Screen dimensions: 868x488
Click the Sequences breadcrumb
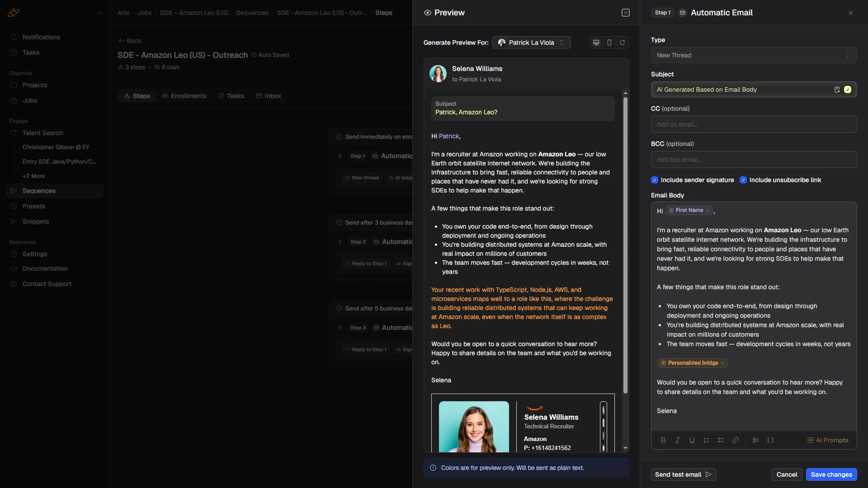[x=252, y=13]
